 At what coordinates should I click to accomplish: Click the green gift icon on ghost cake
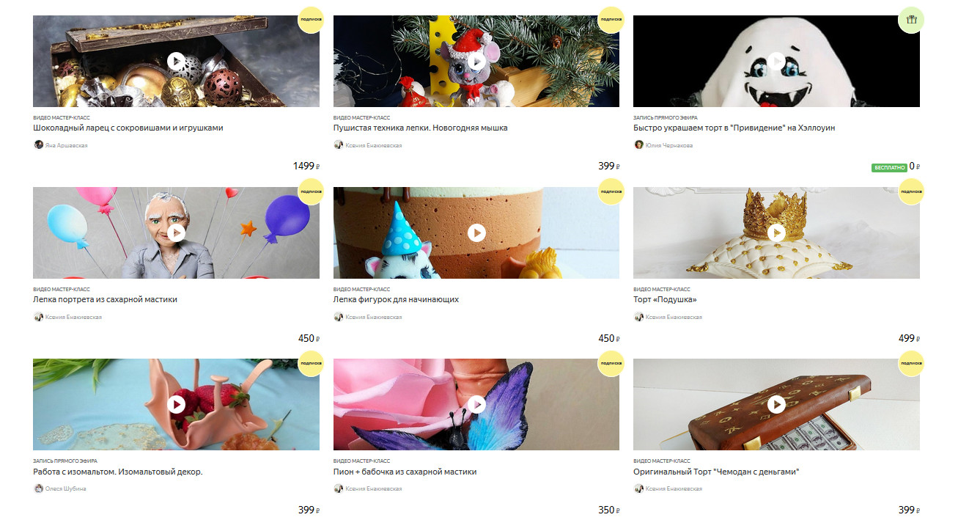[911, 20]
